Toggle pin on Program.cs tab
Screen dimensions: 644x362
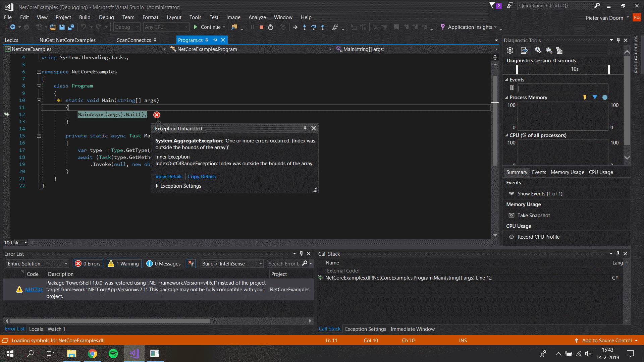[x=215, y=40]
